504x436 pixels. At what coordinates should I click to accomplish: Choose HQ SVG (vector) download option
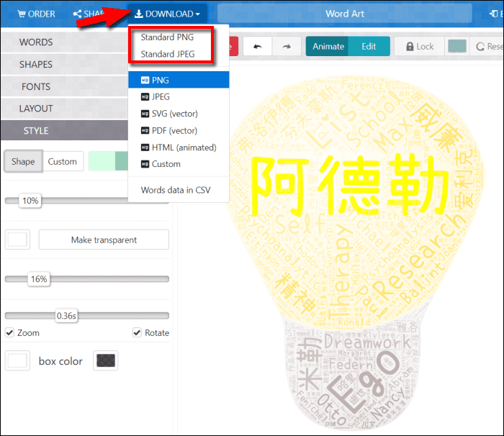tap(174, 114)
